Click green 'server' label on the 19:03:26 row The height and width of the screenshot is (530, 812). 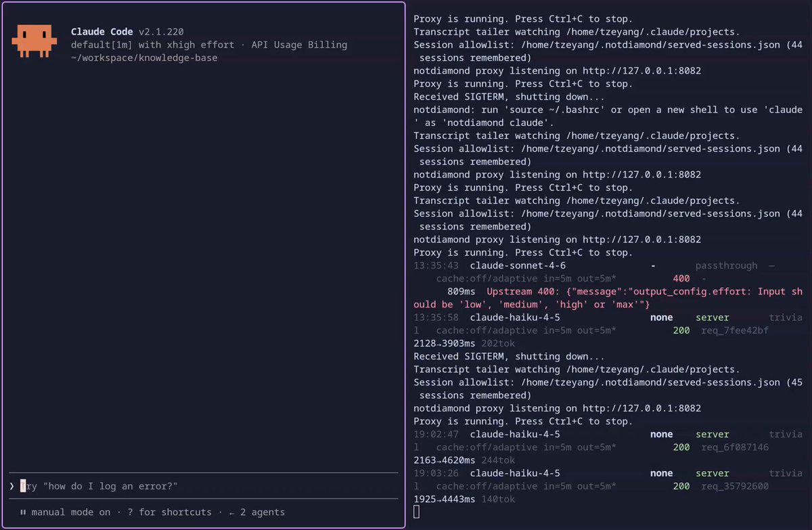(712, 473)
